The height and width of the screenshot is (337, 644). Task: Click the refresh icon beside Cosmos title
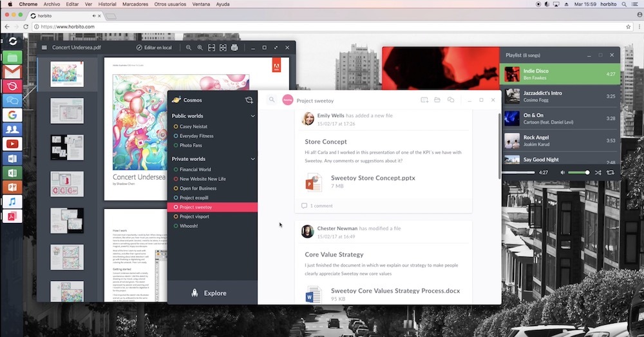point(249,100)
